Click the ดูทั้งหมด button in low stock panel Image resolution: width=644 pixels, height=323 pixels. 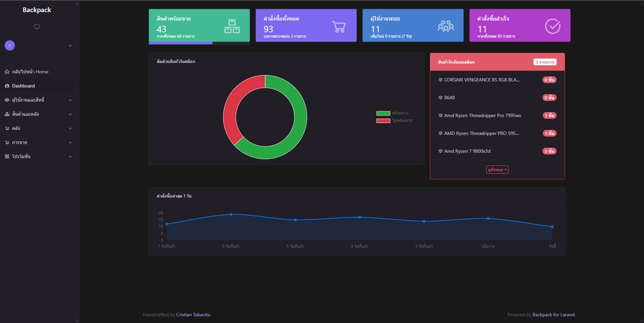coord(497,170)
